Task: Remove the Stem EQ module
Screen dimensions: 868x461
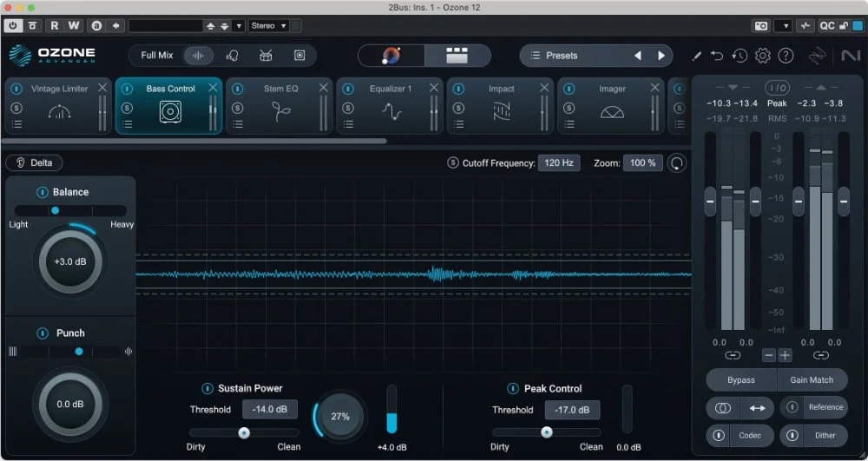Action: coord(323,88)
